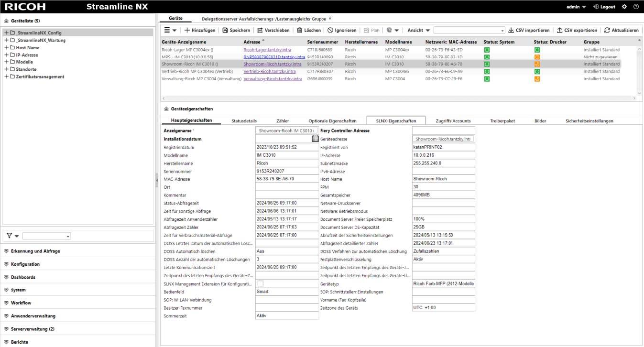Screen dimensions: 644x347
Task: Click the Ignorieren toolbar button
Action: (342, 30)
